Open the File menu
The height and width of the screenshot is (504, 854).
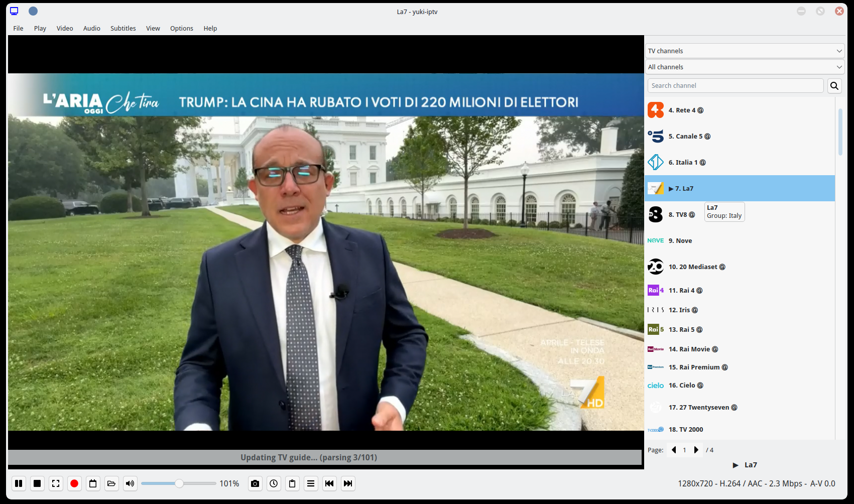click(18, 29)
